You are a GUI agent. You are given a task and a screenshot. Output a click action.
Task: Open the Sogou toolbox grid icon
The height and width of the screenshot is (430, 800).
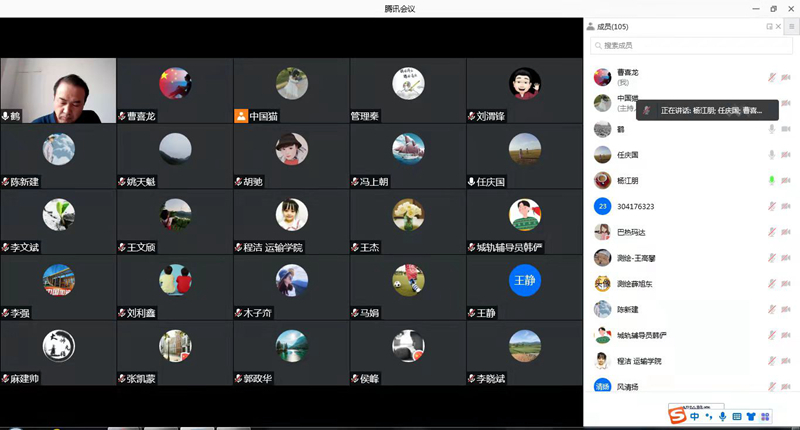(765, 416)
